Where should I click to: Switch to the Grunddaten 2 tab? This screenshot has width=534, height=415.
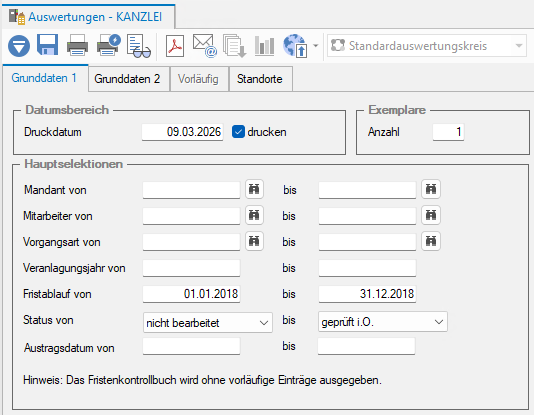[128, 79]
